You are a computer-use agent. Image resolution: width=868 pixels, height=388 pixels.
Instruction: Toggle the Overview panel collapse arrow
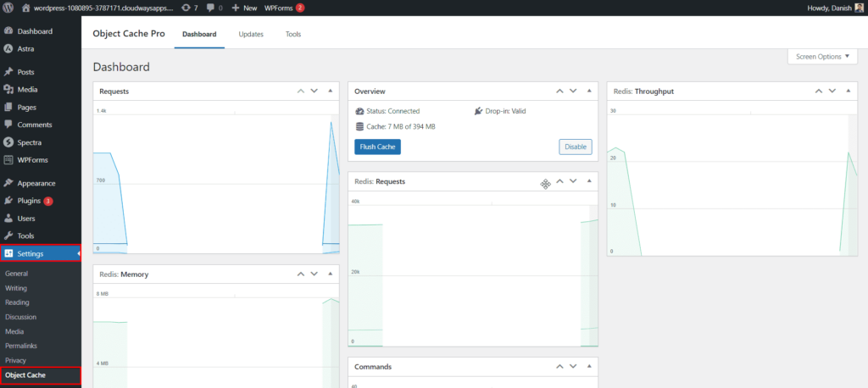pos(588,91)
